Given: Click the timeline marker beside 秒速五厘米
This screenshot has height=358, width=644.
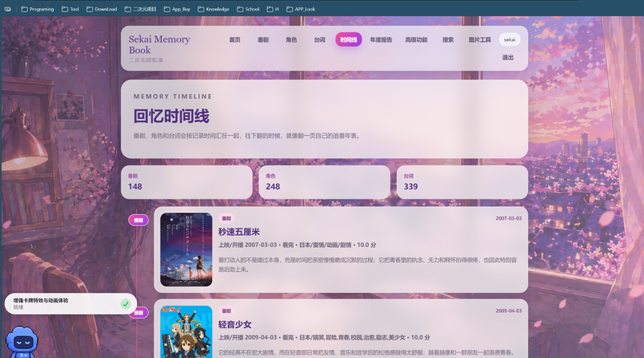Looking at the screenshot, I should [138, 220].
